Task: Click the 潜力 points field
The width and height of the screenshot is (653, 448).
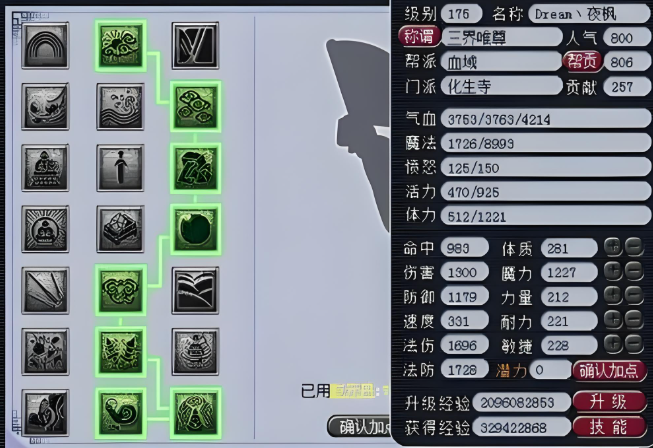Action: click(x=550, y=370)
